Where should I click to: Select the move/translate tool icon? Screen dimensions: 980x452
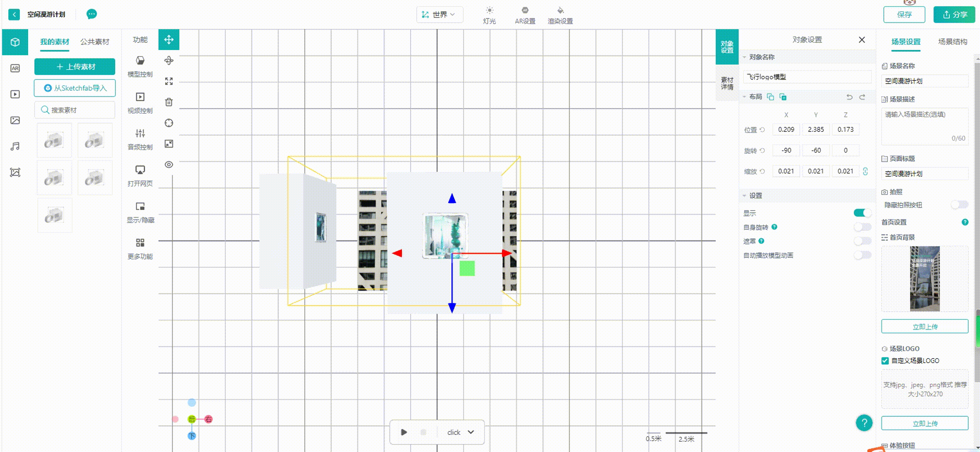pyautogui.click(x=169, y=40)
